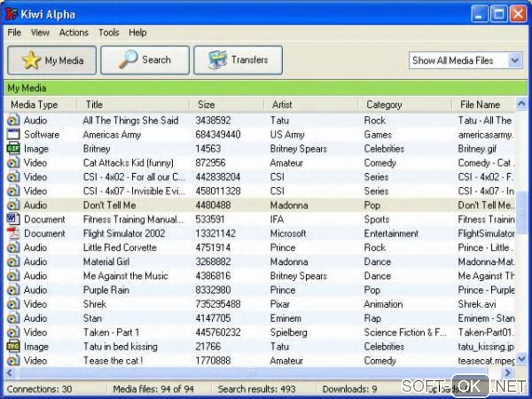Click the vertical scrollbar up arrow
The width and height of the screenshot is (532, 399).
[x=521, y=104]
